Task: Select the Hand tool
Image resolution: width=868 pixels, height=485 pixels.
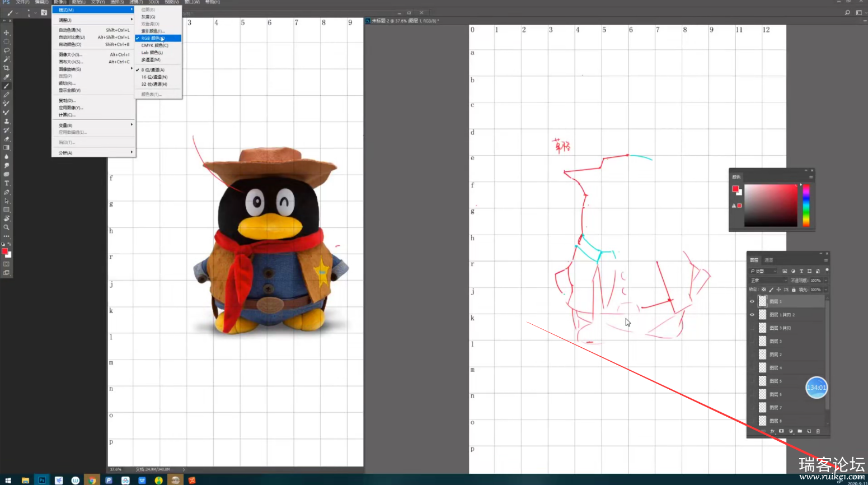Action: point(7,218)
